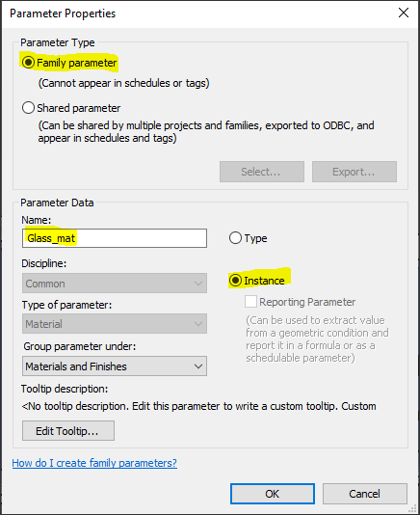Click the Material dropdown chevron arrow
This screenshot has height=515, width=420.
198,324
